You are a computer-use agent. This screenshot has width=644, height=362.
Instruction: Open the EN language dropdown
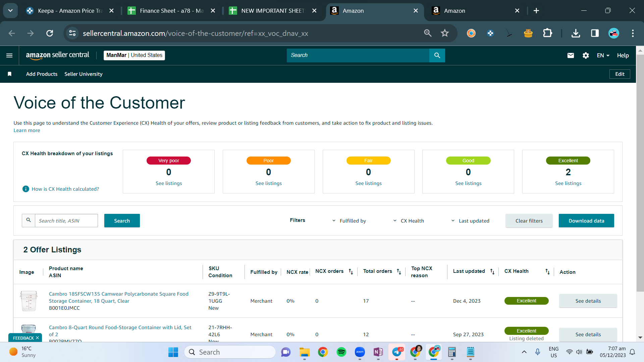(x=603, y=55)
